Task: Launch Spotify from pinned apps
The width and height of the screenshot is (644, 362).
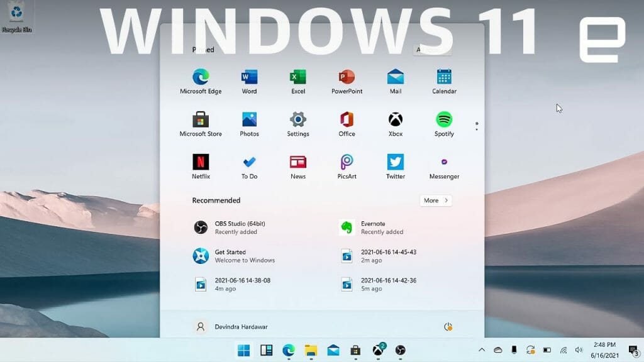Action: (444, 124)
